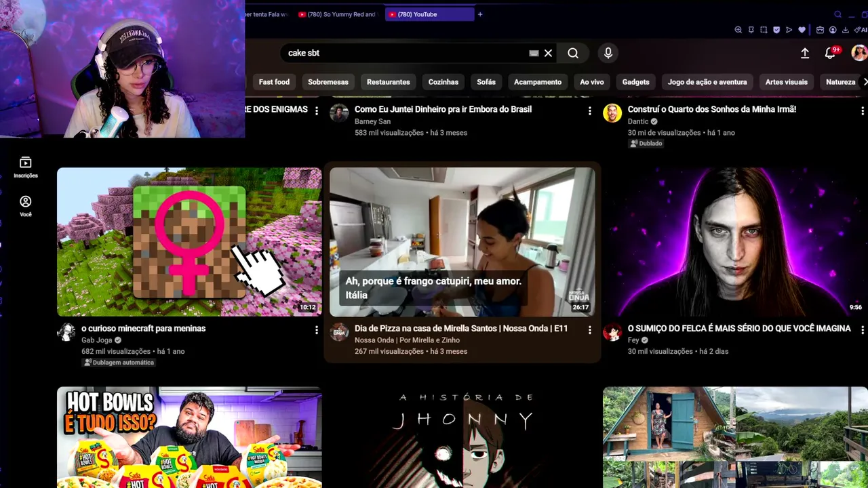The height and width of the screenshot is (488, 868).
Task: Switch to the active (780) YouTube tab
Action: pyautogui.click(x=429, y=14)
